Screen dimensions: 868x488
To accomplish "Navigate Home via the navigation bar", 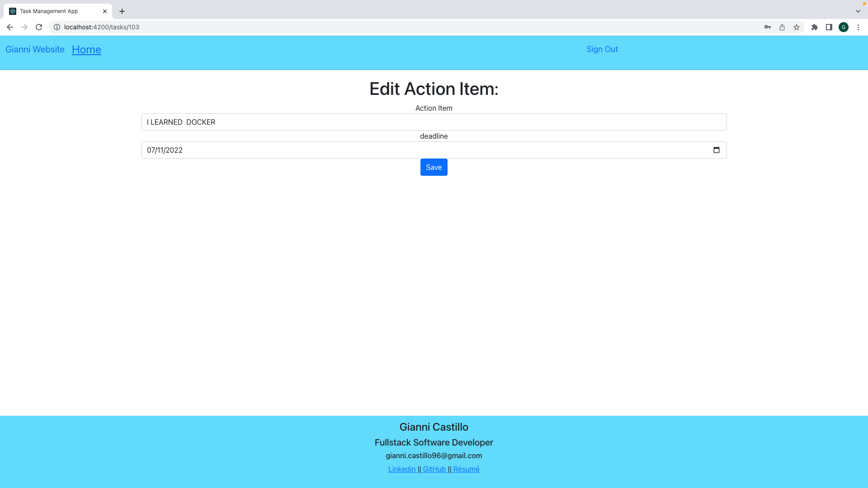I will [86, 50].
